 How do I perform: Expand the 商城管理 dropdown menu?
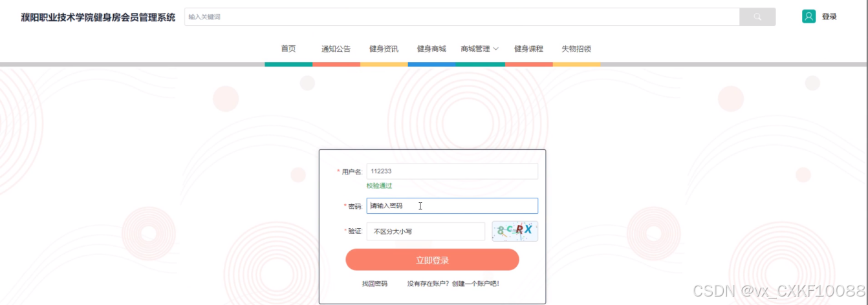click(480, 48)
